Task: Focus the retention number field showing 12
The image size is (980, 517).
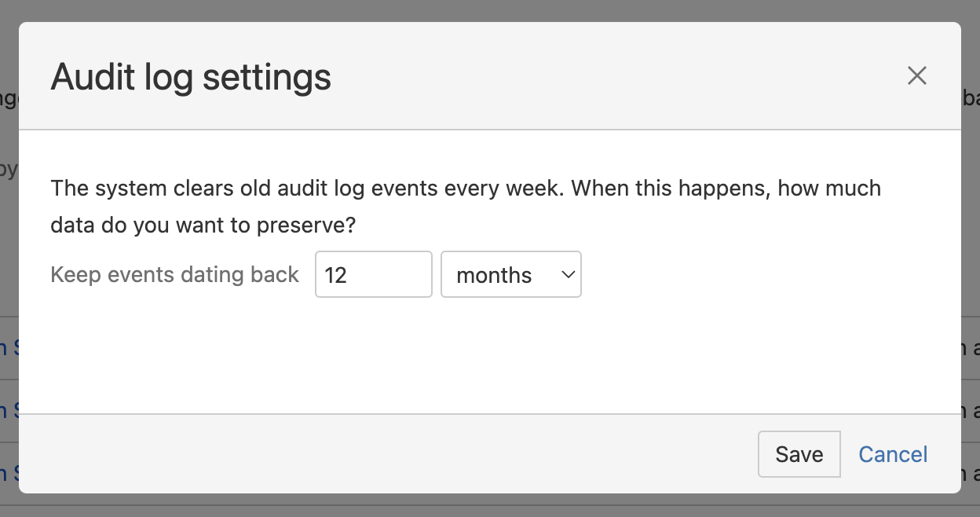Action: [373, 274]
